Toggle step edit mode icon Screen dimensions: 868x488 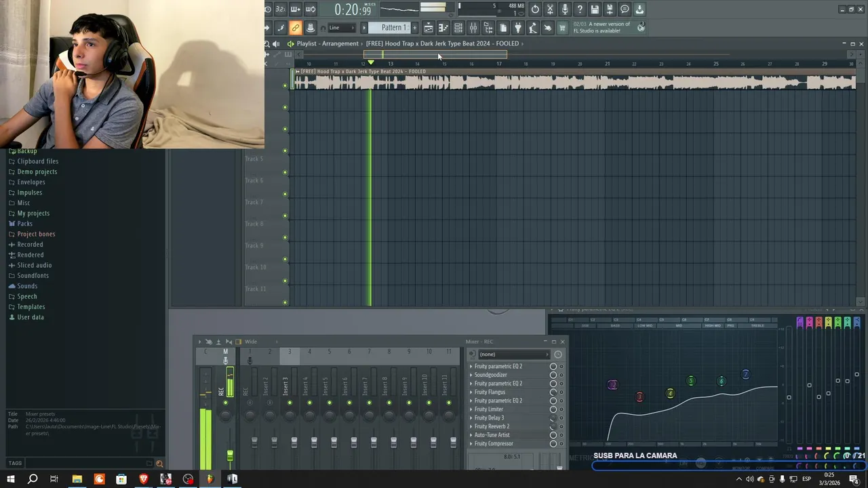tap(281, 28)
